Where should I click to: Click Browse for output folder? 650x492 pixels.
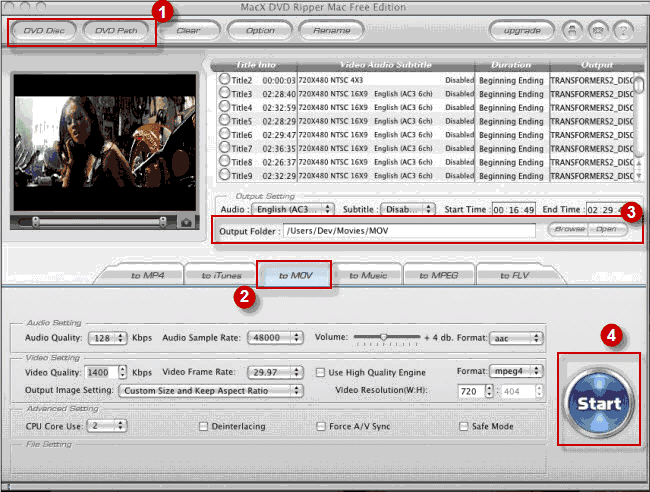pyautogui.click(x=569, y=229)
